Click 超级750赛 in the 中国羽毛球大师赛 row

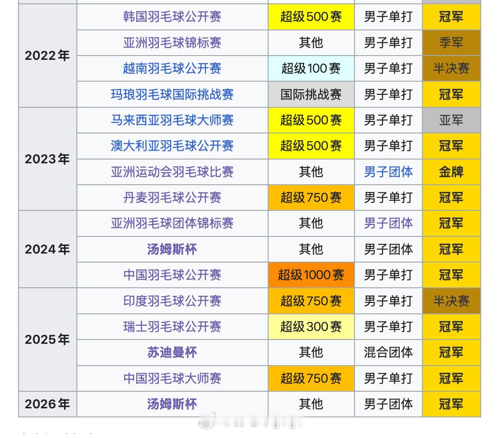[311, 378]
